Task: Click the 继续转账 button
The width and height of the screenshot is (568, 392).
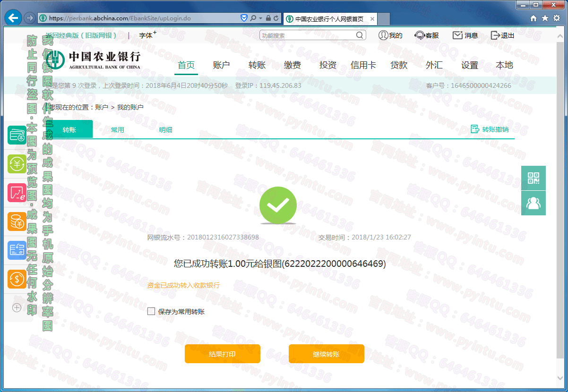Action: (327, 354)
